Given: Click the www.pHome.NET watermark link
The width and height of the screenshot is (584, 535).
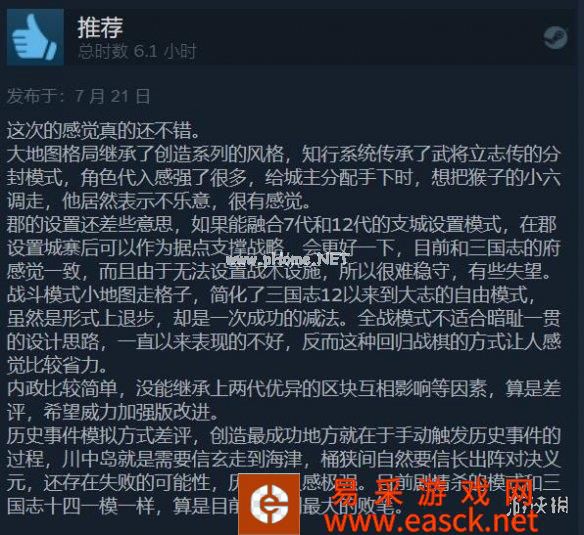Looking at the screenshot, I should pyautogui.click(x=287, y=259).
